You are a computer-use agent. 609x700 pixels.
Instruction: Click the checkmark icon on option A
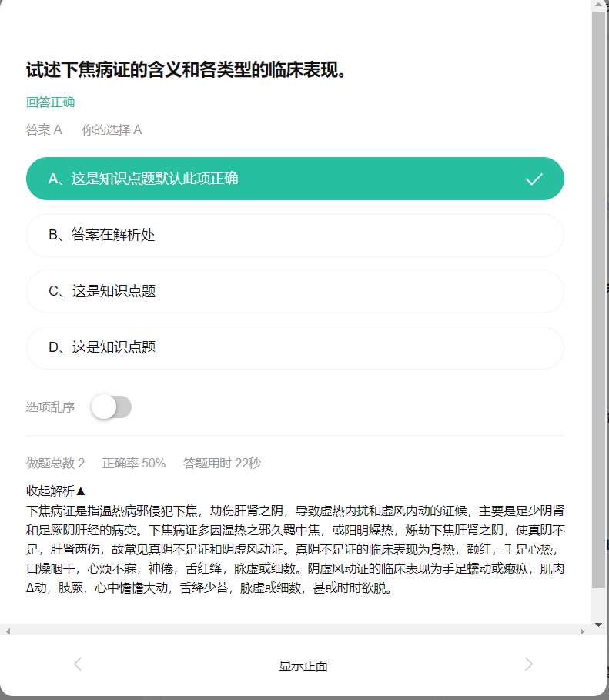pyautogui.click(x=534, y=179)
